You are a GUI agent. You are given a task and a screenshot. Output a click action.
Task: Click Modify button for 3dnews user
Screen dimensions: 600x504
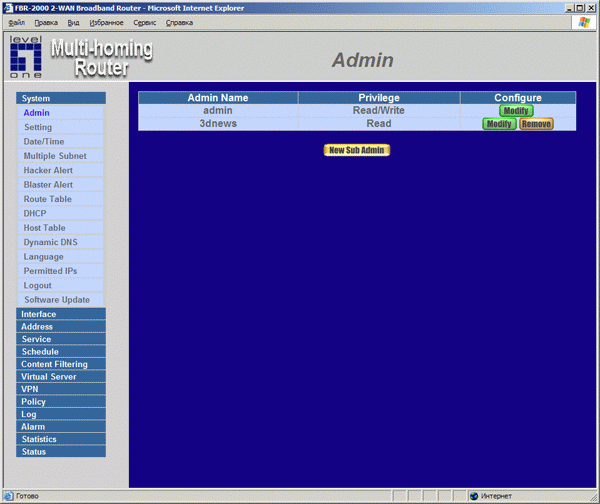[x=499, y=124]
